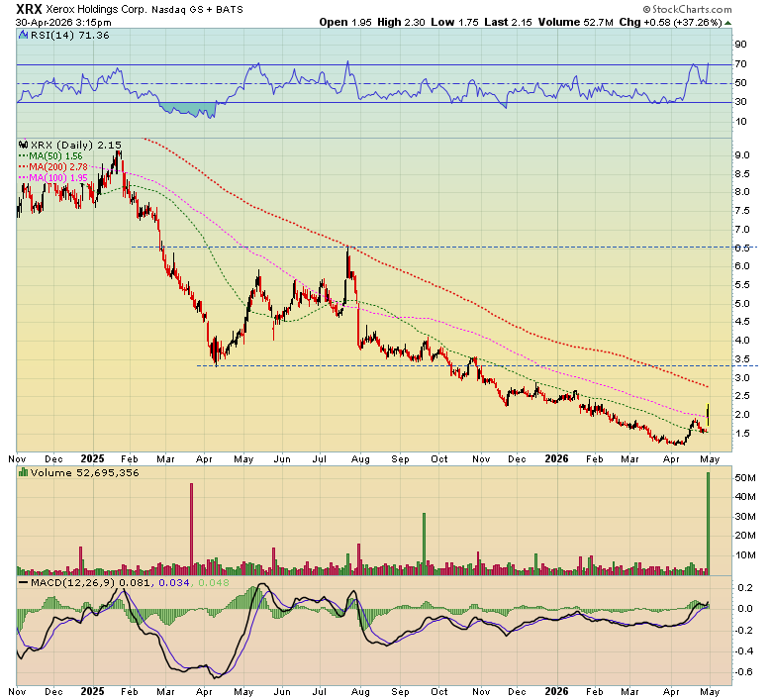
Task: Select the XRX ticker symbol heading
Action: 29,9
